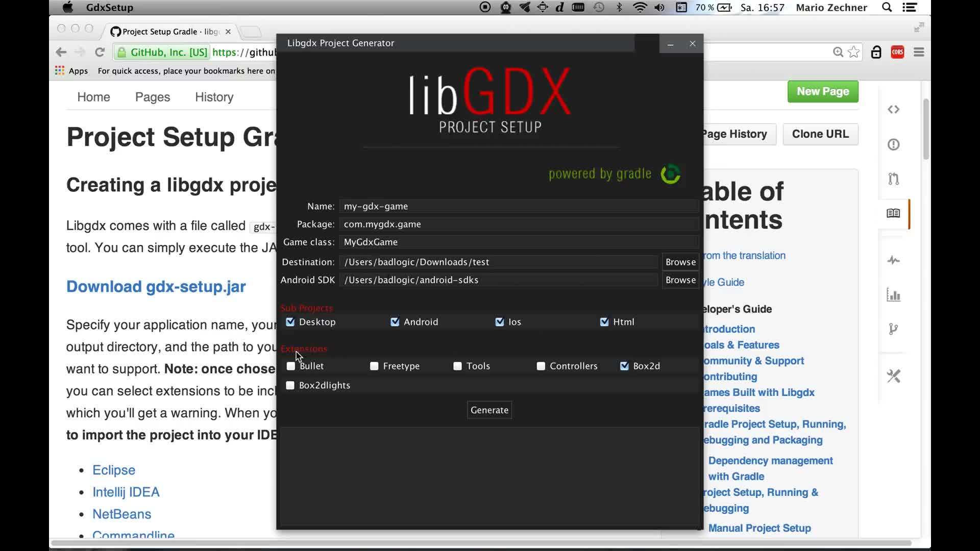Viewport: 980px width, 551px height.
Task: Click the Game class input field
Action: (x=519, y=242)
